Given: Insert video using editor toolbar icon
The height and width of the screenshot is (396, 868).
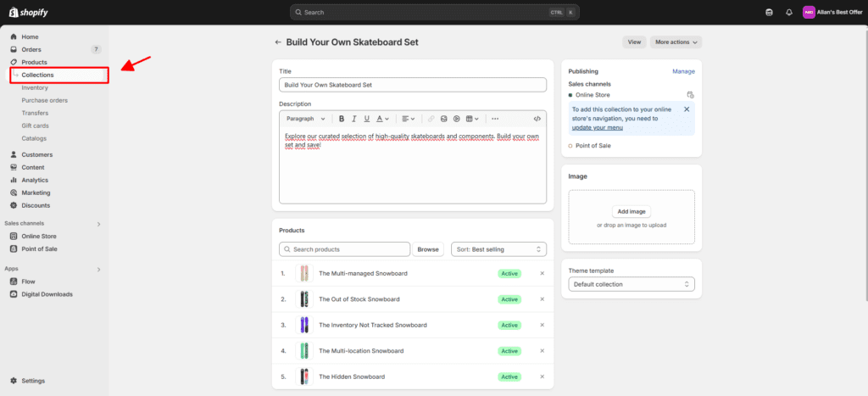Looking at the screenshot, I should click(456, 119).
